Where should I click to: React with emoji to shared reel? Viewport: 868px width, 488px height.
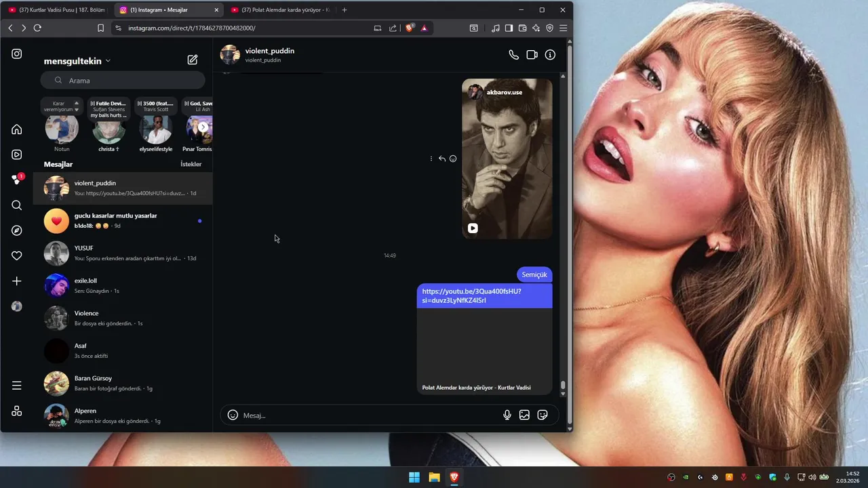(453, 159)
